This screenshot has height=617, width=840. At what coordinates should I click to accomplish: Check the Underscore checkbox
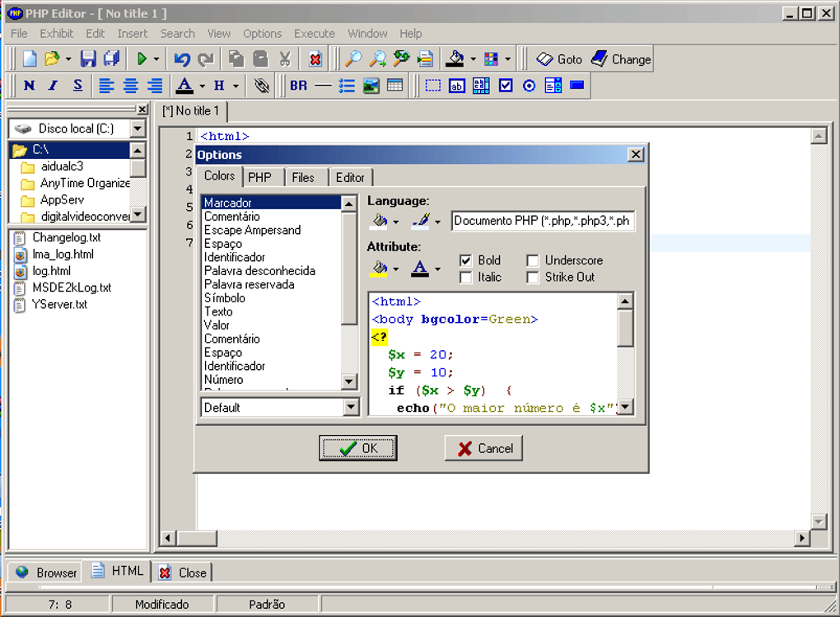coord(532,260)
